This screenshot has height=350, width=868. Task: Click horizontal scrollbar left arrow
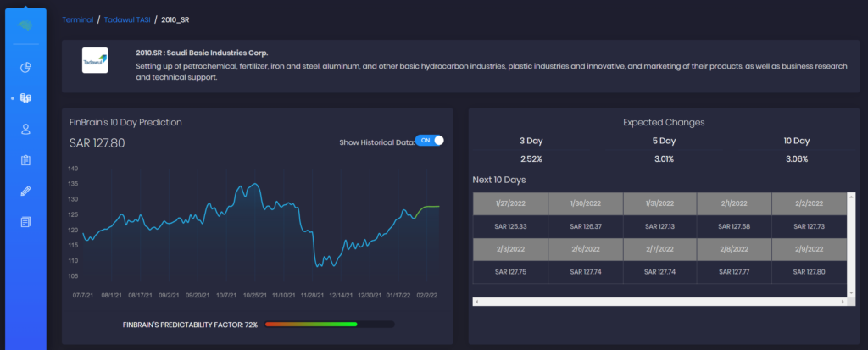(476, 302)
